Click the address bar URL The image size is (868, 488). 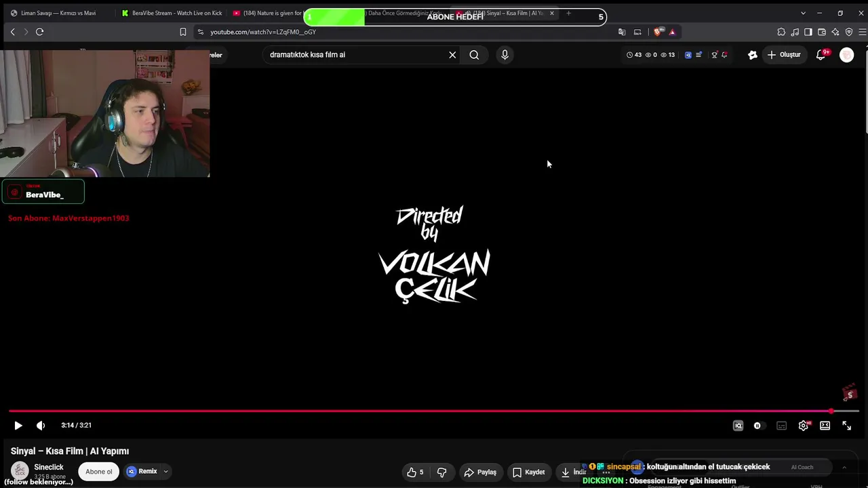pyautogui.click(x=263, y=32)
